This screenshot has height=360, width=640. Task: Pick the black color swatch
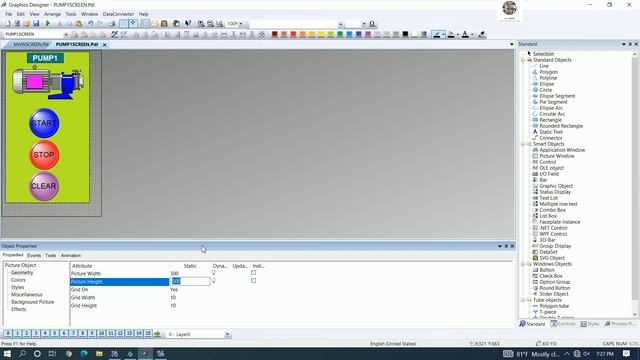click(x=405, y=35)
